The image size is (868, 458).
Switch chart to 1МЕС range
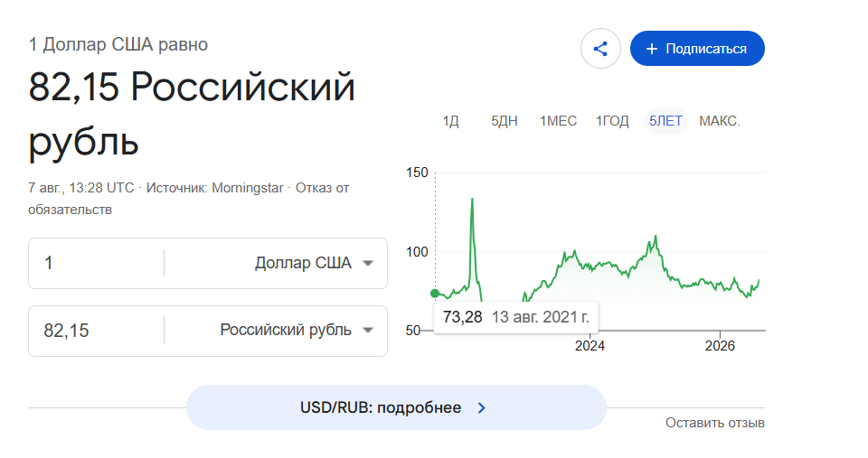558,121
